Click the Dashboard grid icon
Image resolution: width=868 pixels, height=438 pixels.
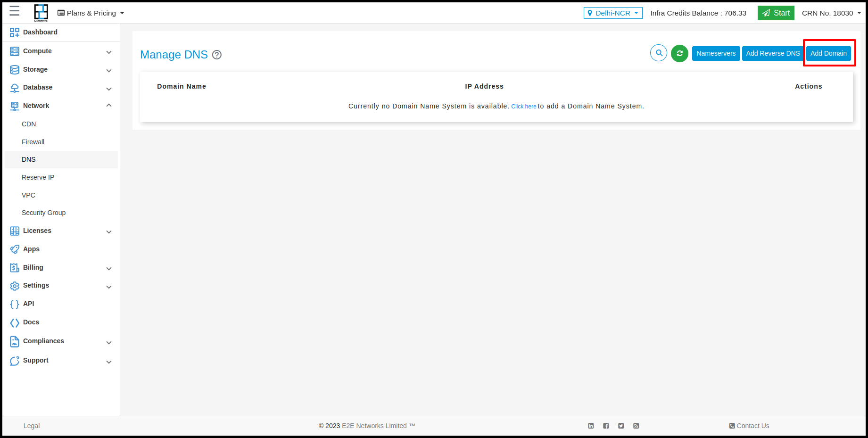coord(15,33)
